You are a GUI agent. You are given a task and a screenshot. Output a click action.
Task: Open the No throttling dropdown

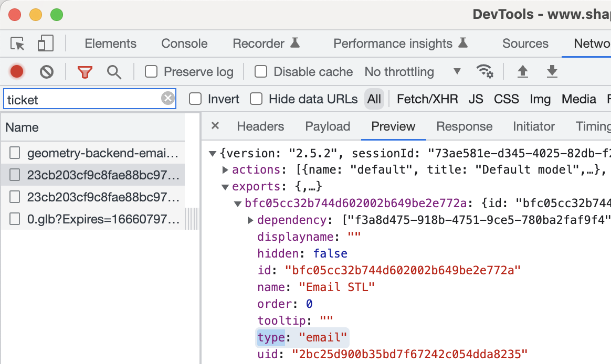(x=412, y=71)
